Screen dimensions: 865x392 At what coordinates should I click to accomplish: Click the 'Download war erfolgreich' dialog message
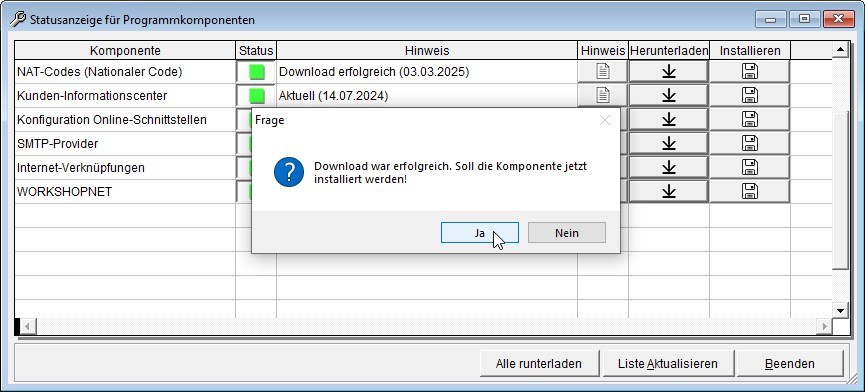(451, 173)
